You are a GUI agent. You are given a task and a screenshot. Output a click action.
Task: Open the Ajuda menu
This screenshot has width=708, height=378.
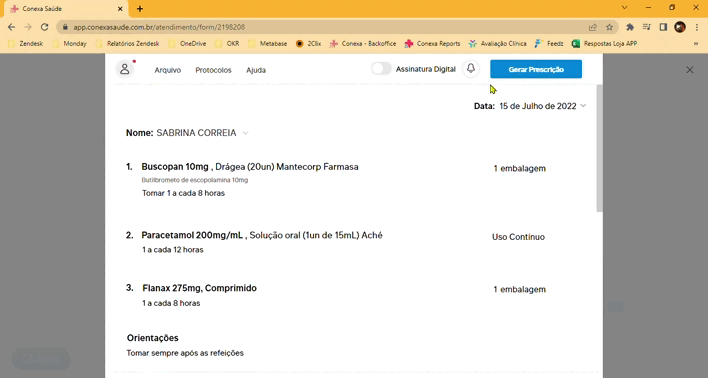[256, 70]
